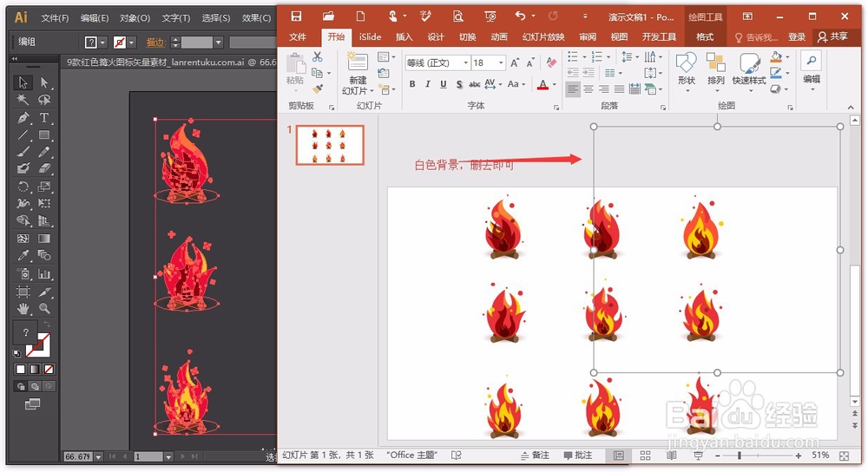Click the Add or Remove Columns icon
Image resolution: width=868 pixels, height=472 pixels.
click(x=612, y=73)
